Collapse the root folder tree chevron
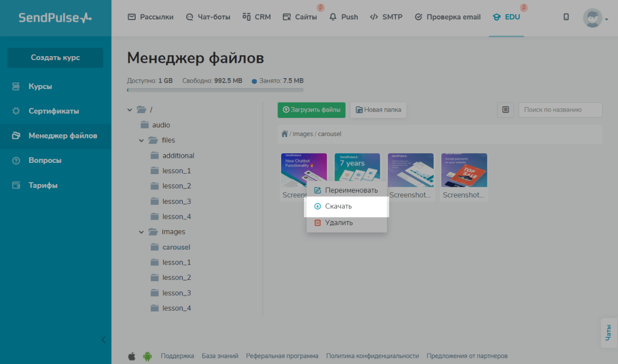The width and height of the screenshot is (618, 364). coord(130,110)
